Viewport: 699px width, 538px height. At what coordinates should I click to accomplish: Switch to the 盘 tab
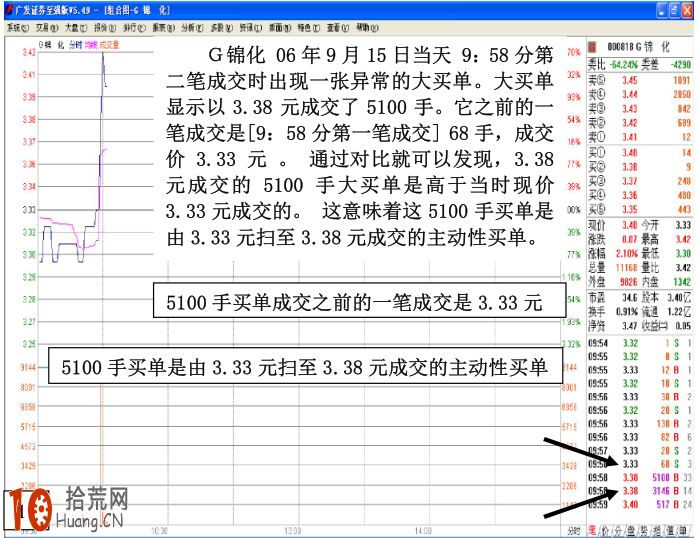631,530
